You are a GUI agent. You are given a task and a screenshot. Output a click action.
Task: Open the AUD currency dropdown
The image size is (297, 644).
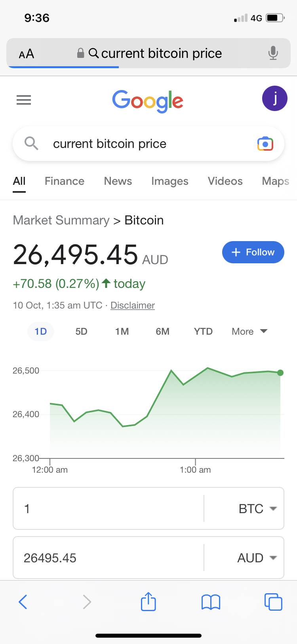(257, 558)
